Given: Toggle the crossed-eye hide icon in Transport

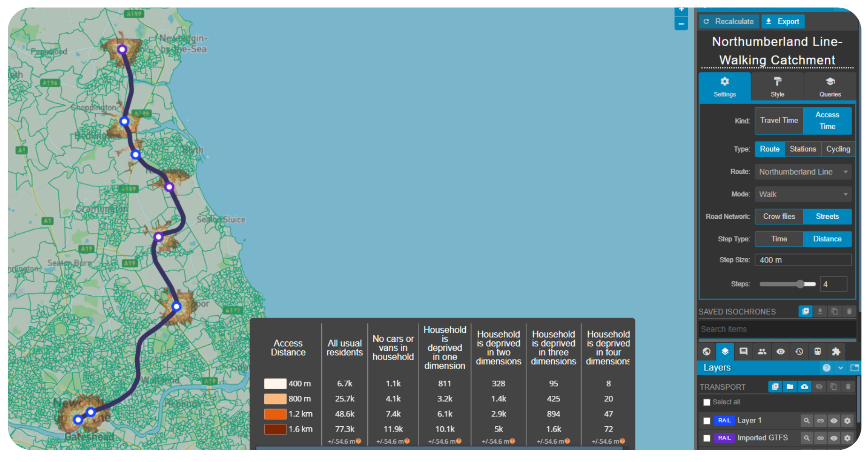Looking at the screenshot, I should pos(819,386).
